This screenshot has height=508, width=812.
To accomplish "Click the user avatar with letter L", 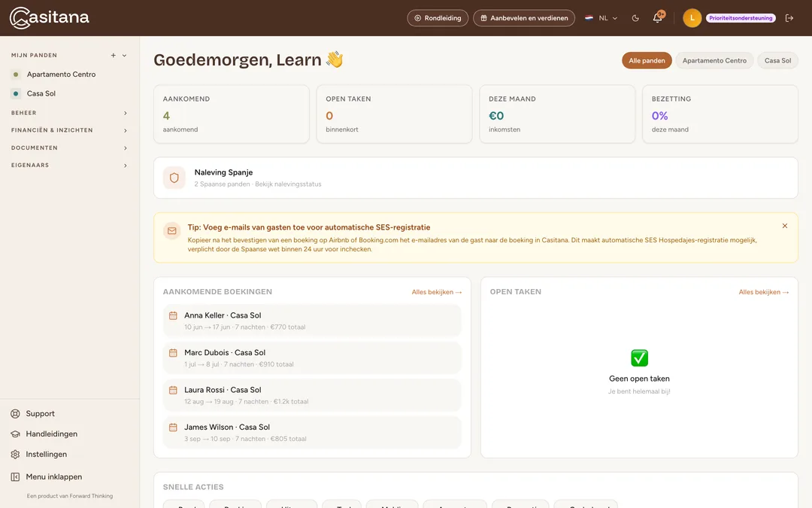I will (692, 18).
